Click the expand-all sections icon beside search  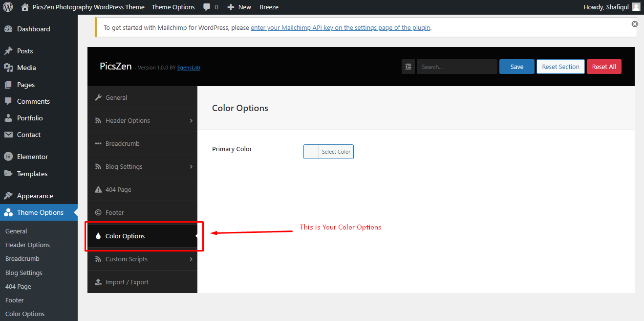[x=408, y=67]
